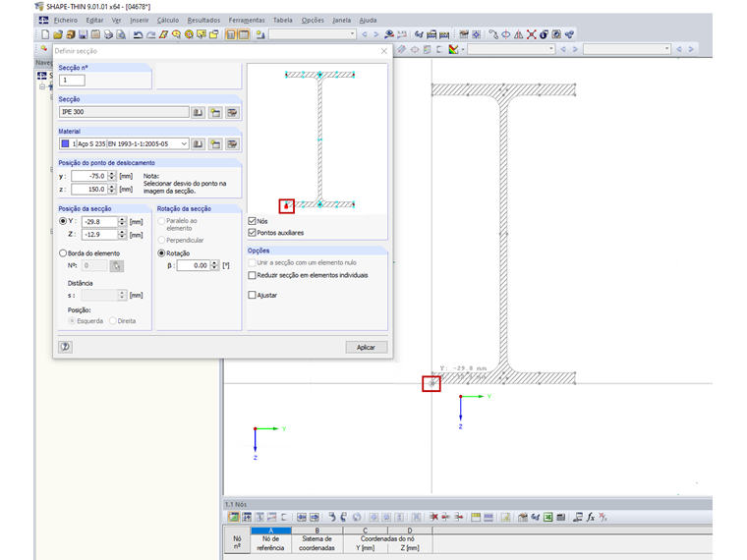Open a file via the folder toolbar icon
747x560 pixels.
click(x=58, y=34)
